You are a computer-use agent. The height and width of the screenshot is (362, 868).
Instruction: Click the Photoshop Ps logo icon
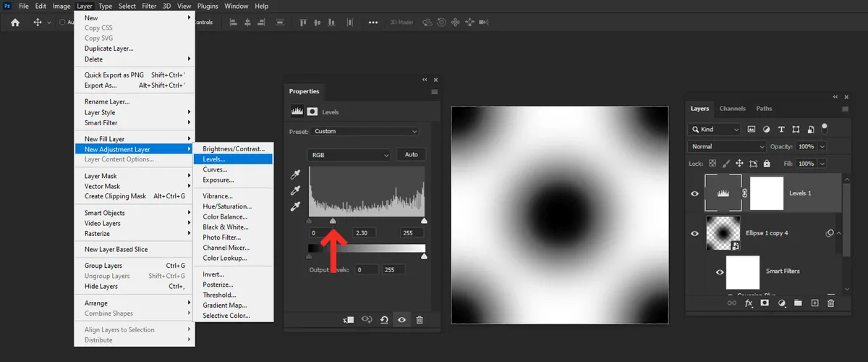click(x=6, y=6)
